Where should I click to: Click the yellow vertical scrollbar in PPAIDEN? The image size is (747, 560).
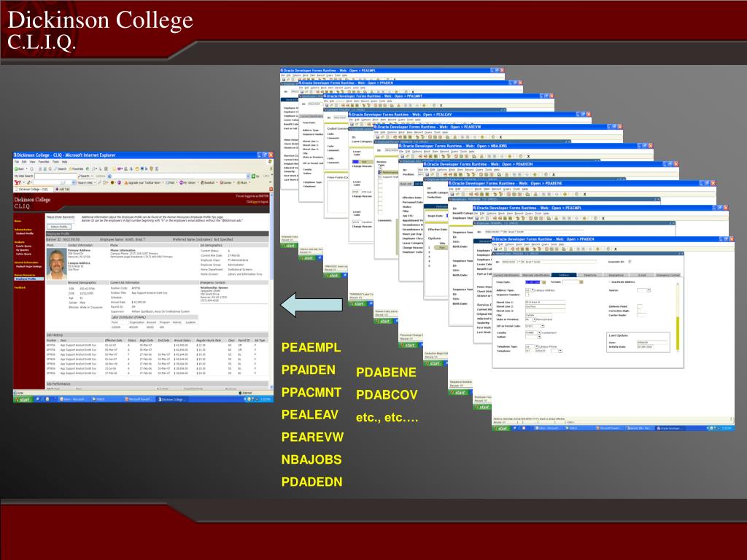click(678, 332)
